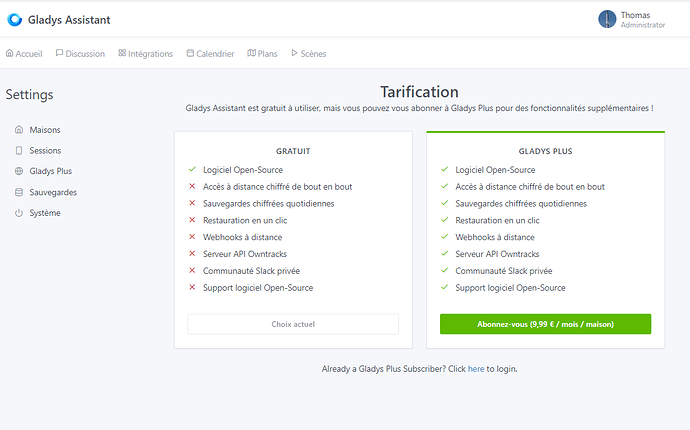Image resolution: width=690 pixels, height=430 pixels.
Task: Click the Administrator role label
Action: coord(643,25)
